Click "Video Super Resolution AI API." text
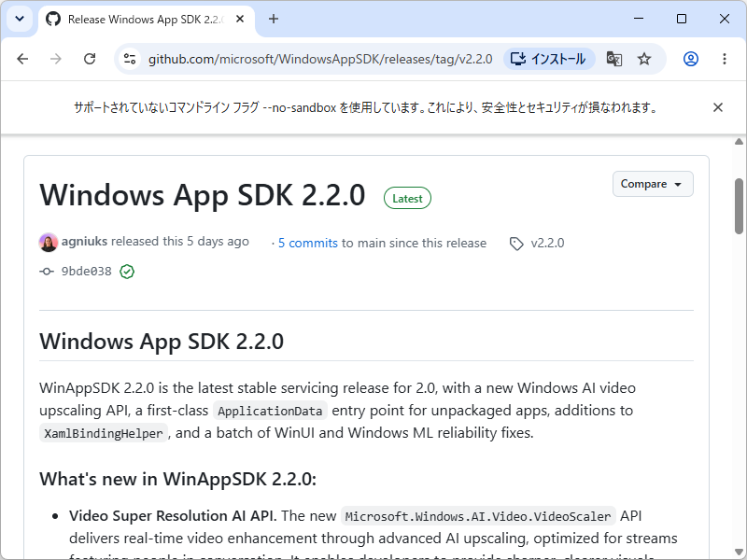 (x=173, y=516)
